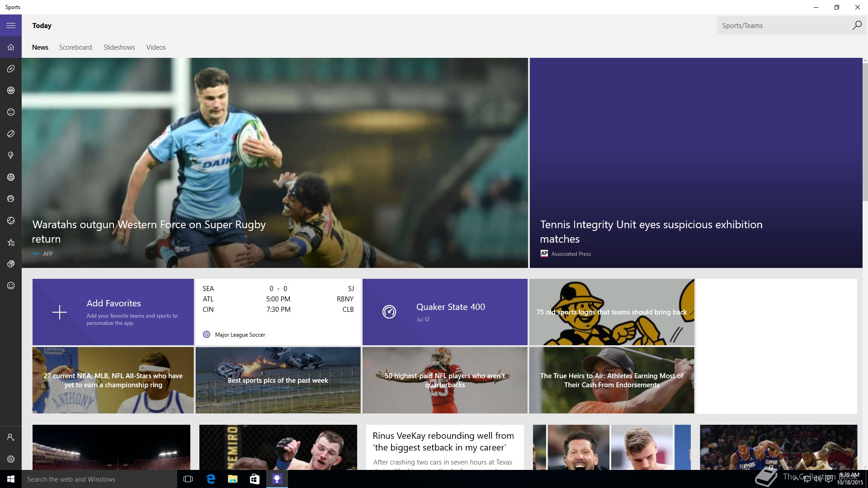Viewport: 868px width, 488px height.
Task: Open the soccer ball section in the sidebar
Action: tap(11, 177)
